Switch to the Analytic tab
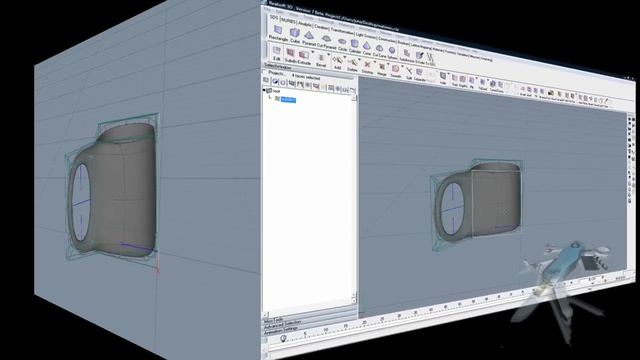This screenshot has width=640, height=360. (305, 24)
